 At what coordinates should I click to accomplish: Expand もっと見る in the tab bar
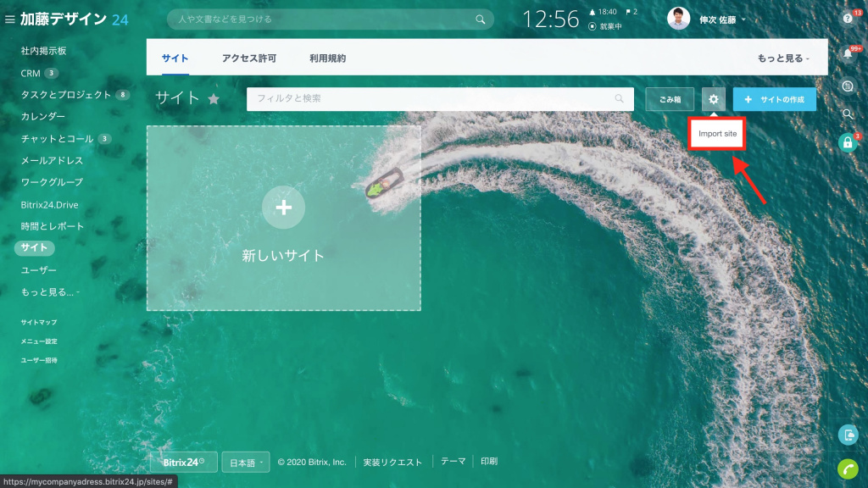[783, 58]
